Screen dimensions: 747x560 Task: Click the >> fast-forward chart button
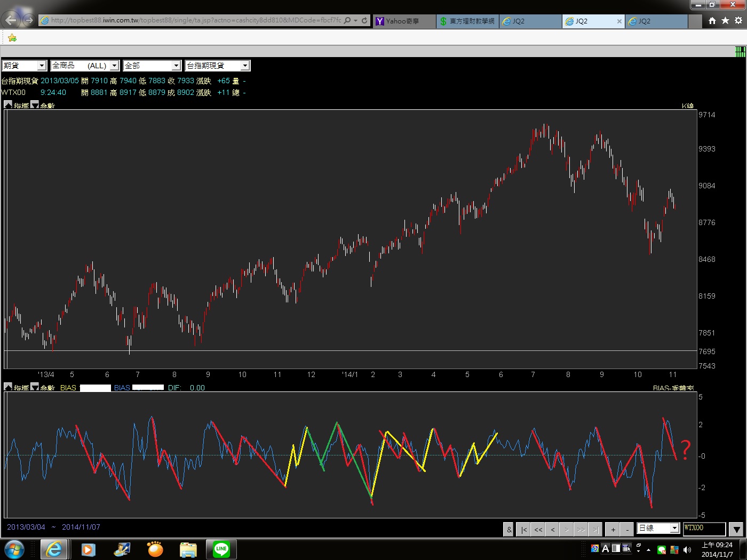pos(581,529)
